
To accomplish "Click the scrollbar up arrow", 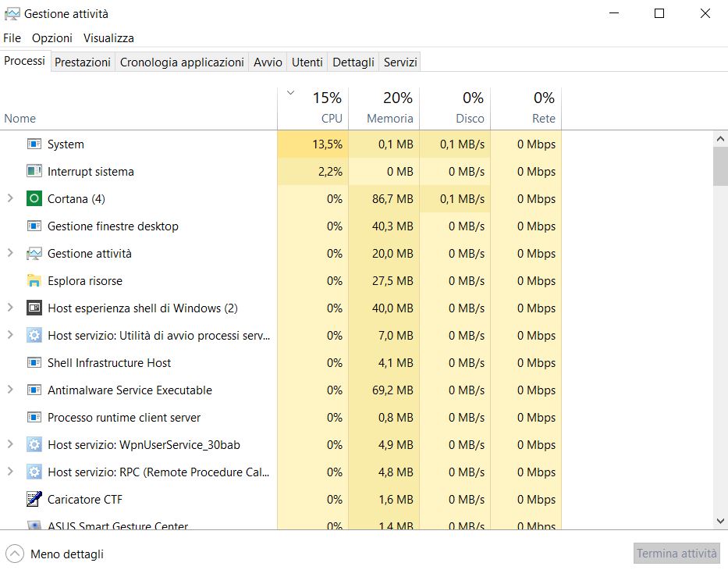I will tap(720, 139).
